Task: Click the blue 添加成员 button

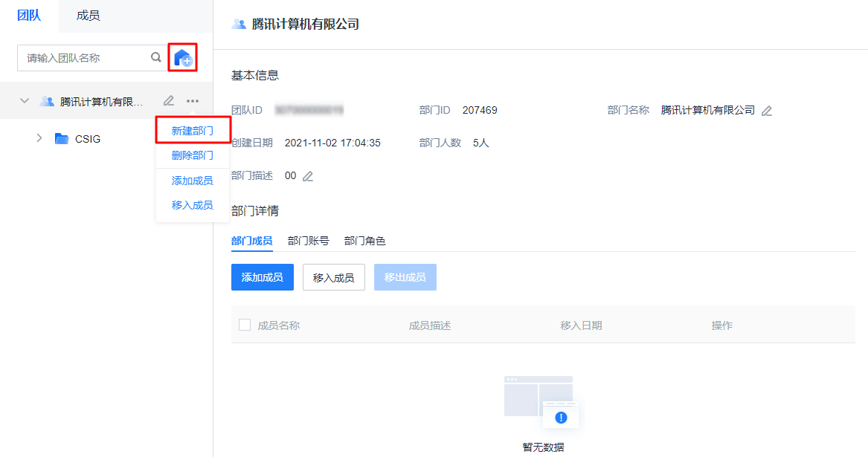Action: coord(263,277)
